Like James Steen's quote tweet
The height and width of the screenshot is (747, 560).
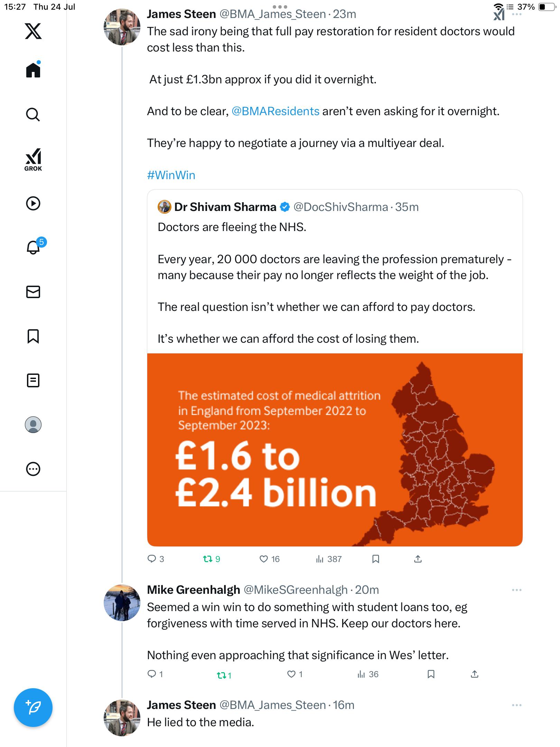tap(269, 559)
